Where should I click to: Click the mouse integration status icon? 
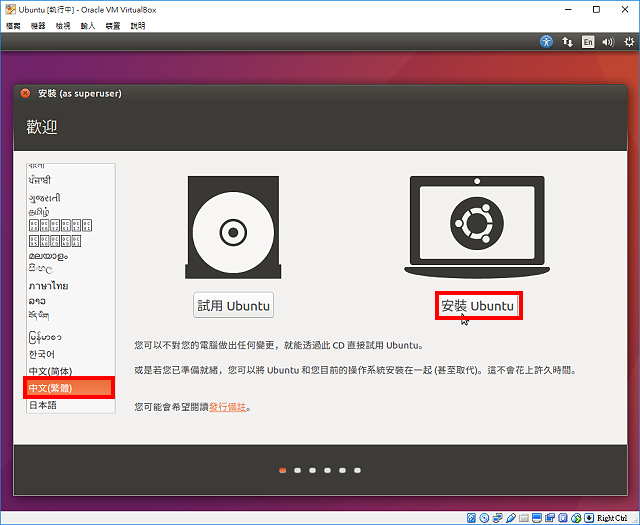(576, 518)
